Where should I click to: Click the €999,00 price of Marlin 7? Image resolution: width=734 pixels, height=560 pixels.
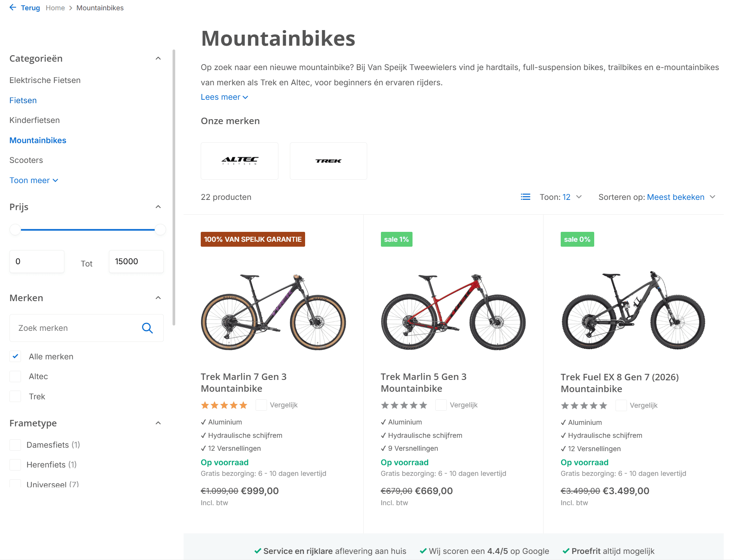pyautogui.click(x=260, y=491)
